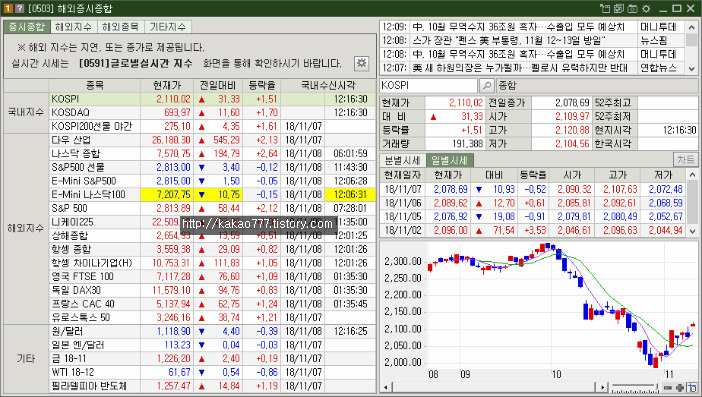The height and width of the screenshot is (397, 702).
Task: Select the 영국 FTSE 100 row
Action: 213,277
